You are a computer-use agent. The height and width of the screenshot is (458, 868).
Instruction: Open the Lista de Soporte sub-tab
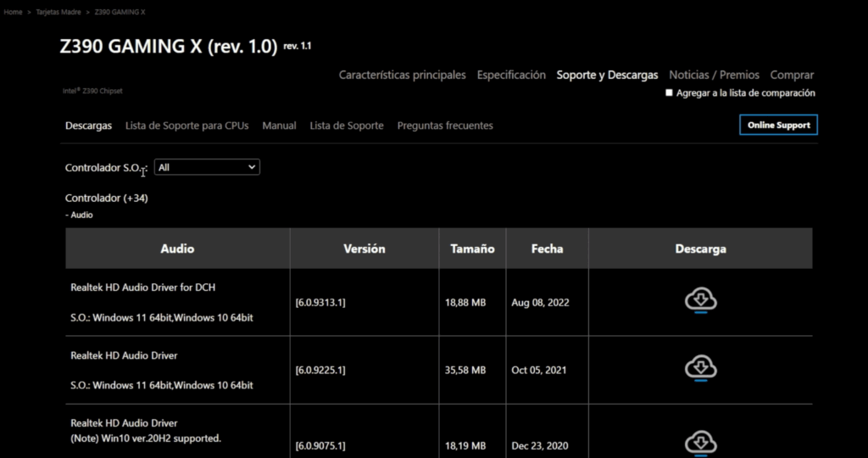click(x=347, y=126)
